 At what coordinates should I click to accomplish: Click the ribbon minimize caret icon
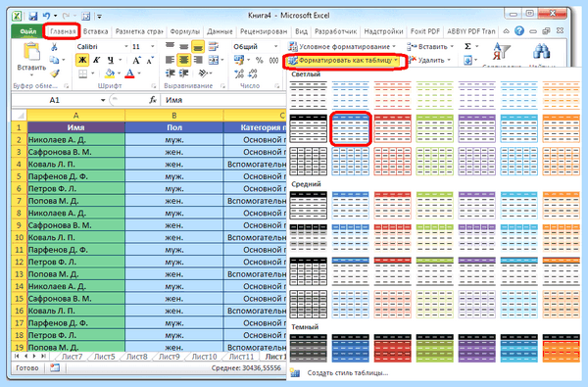tap(507, 31)
